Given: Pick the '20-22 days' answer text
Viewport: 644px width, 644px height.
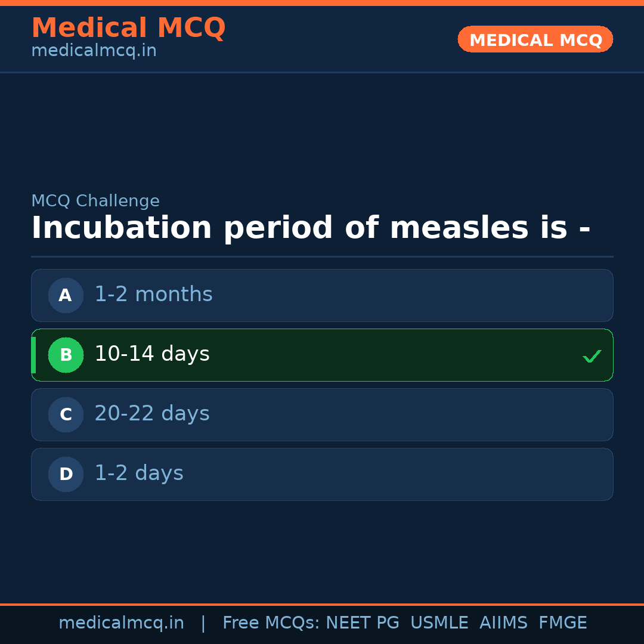Looking at the screenshot, I should click(x=152, y=414).
